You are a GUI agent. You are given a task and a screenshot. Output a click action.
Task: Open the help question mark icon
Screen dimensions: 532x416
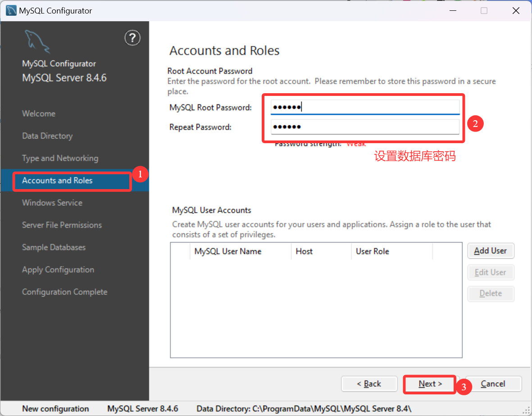coord(132,38)
